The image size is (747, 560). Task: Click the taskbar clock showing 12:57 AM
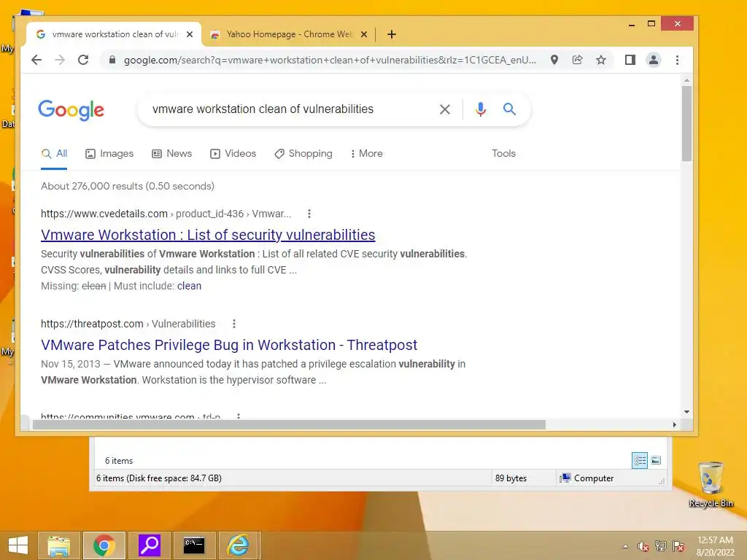coord(715,546)
